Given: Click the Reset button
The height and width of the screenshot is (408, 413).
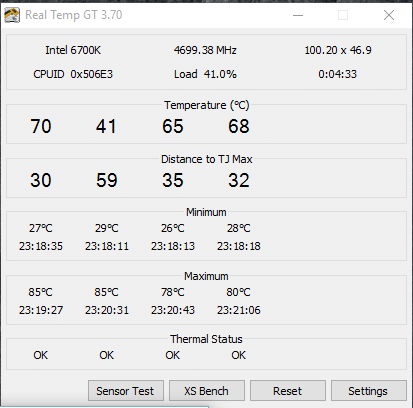Looking at the screenshot, I should click(x=288, y=391).
